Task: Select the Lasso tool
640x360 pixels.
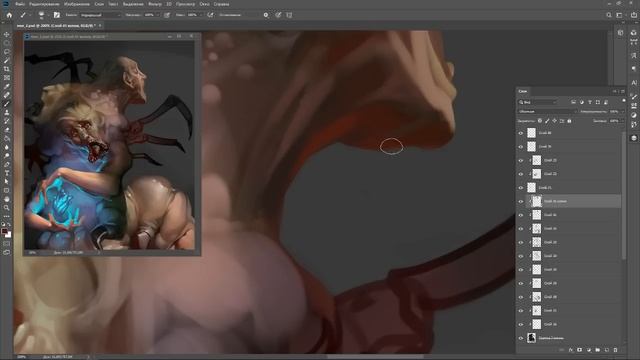Action: (x=7, y=51)
